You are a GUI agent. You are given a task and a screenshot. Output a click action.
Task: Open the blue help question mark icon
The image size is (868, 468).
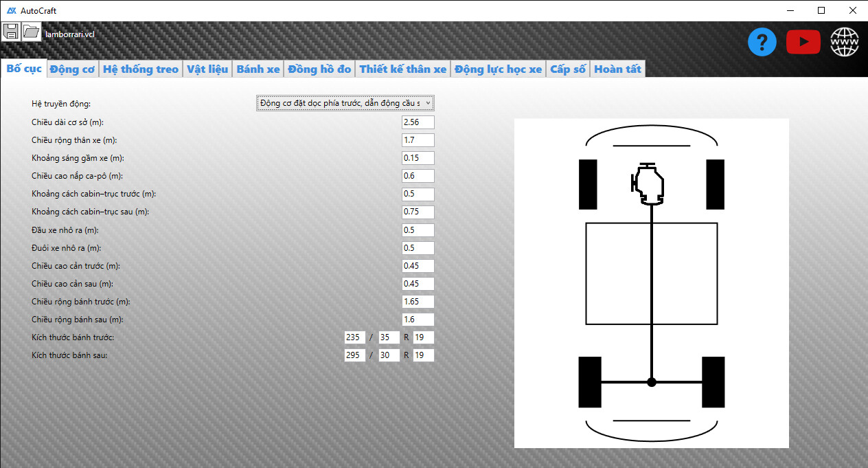point(762,43)
